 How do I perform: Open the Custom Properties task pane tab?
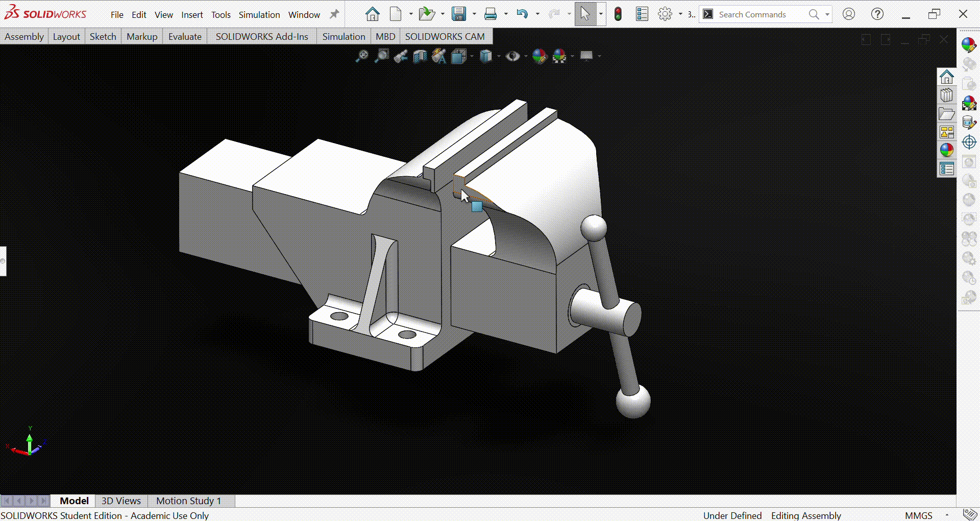946,169
